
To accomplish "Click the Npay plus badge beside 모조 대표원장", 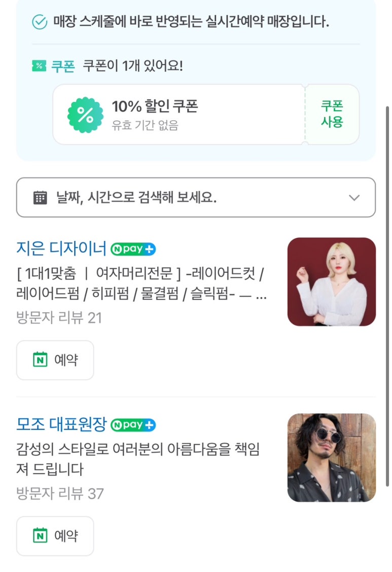I will click(133, 425).
